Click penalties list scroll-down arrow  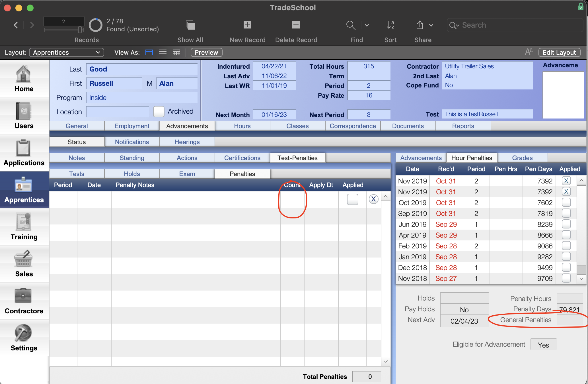click(386, 361)
